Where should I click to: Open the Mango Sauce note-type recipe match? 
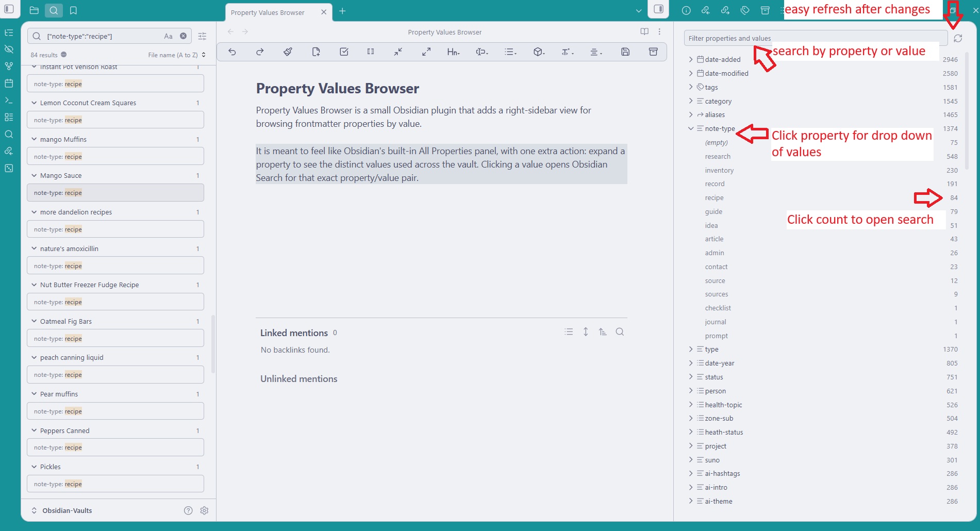115,193
